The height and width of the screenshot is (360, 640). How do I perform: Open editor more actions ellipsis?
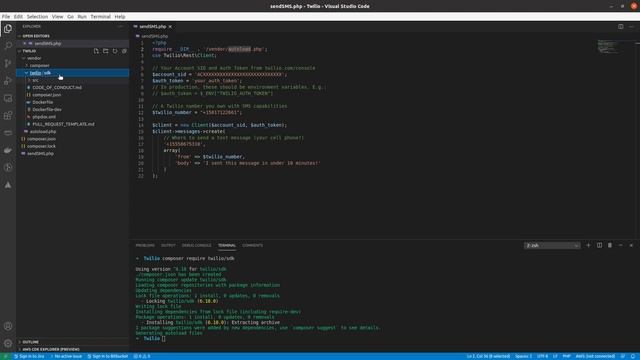631,27
